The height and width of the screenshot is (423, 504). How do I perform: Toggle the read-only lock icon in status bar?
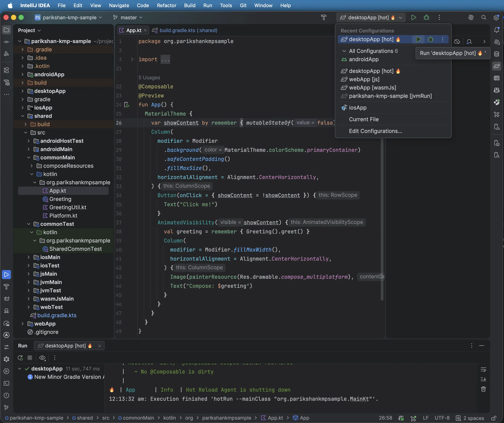coord(494,418)
